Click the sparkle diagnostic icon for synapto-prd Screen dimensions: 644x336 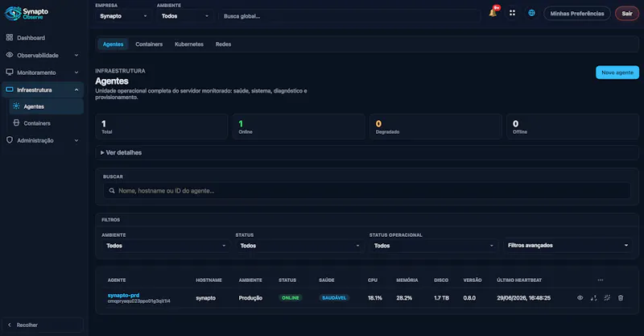[x=607, y=298]
